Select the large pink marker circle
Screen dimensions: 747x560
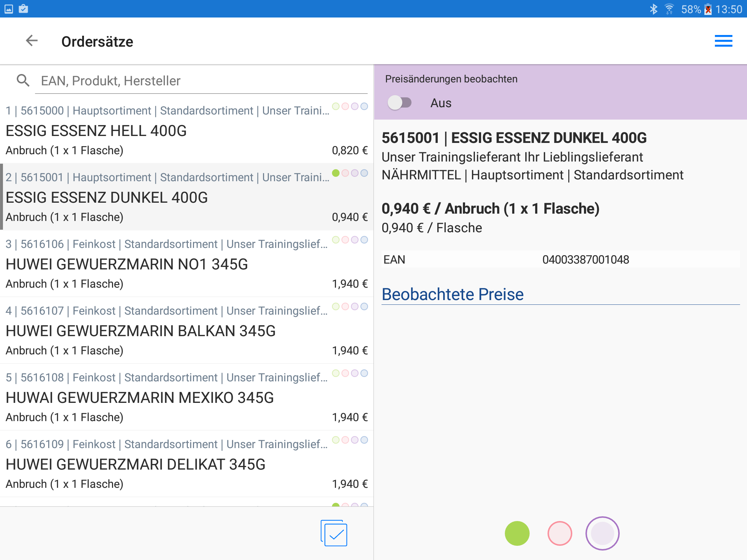(560, 533)
